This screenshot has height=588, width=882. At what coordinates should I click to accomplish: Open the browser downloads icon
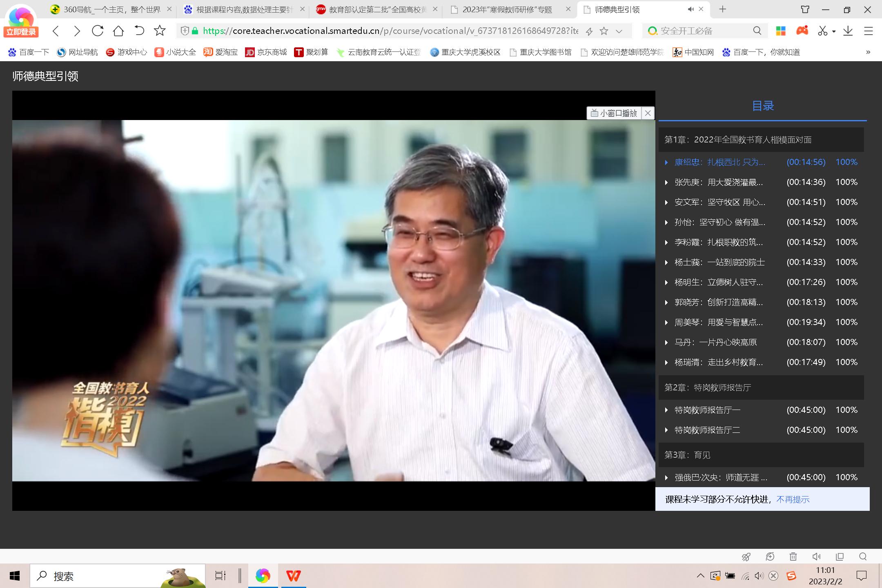(848, 31)
